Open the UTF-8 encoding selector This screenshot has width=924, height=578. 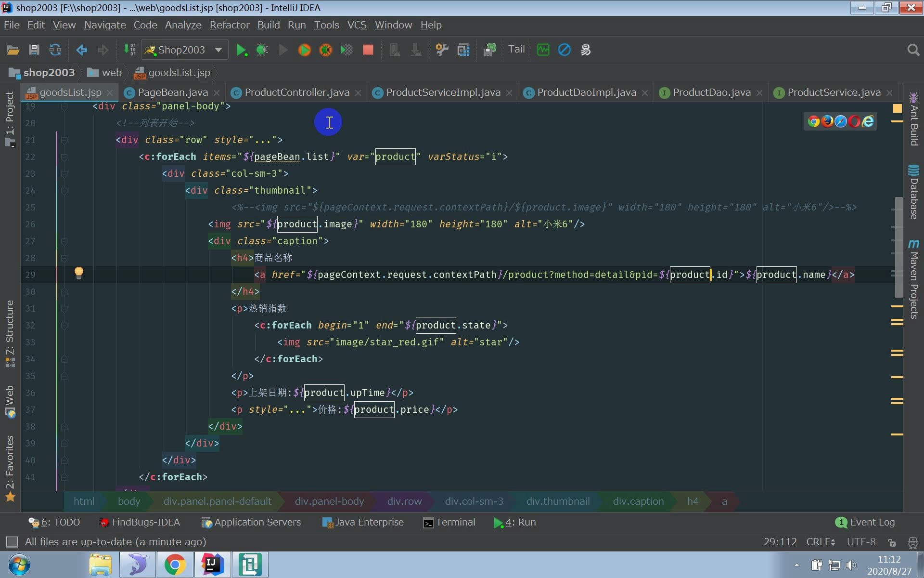point(861,542)
